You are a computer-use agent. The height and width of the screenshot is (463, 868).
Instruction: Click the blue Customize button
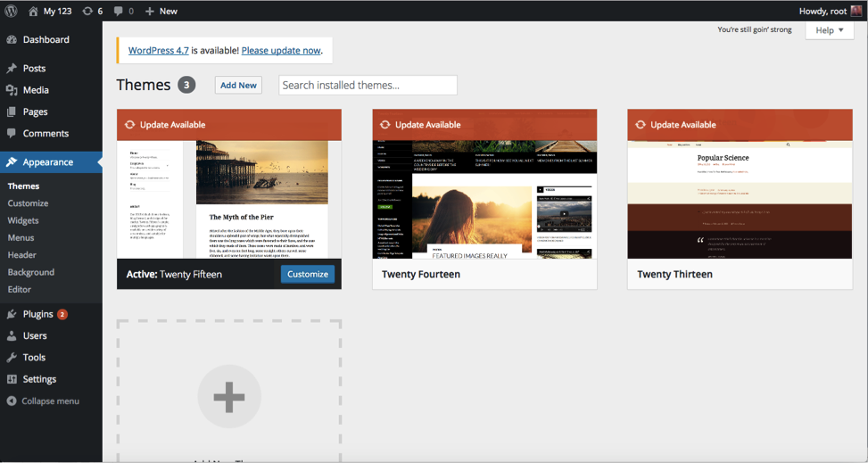pos(308,274)
